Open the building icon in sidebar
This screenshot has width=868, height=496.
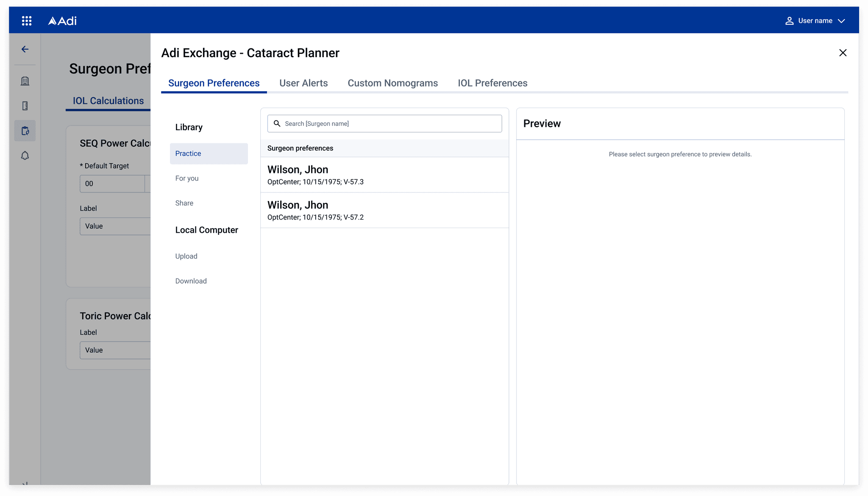25,81
